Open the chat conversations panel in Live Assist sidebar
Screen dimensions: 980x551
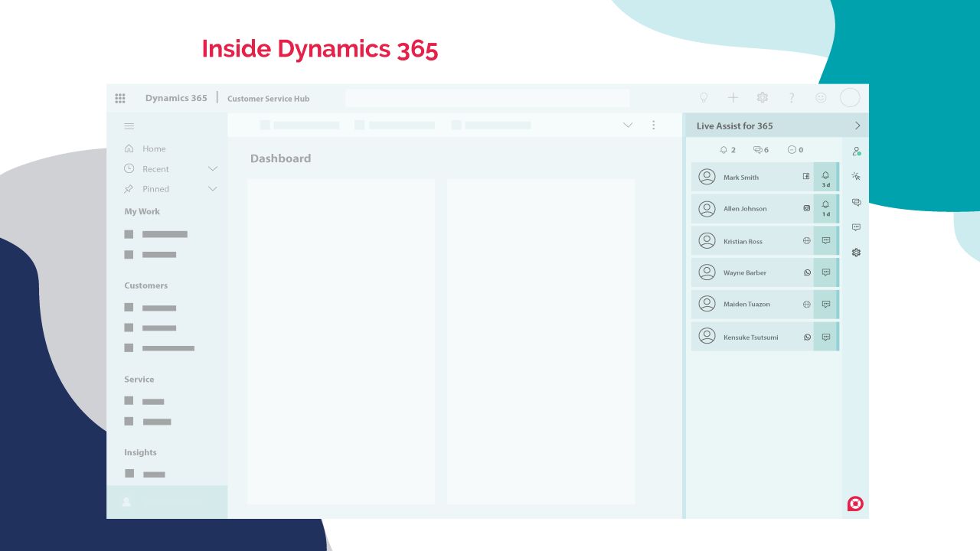(x=856, y=202)
